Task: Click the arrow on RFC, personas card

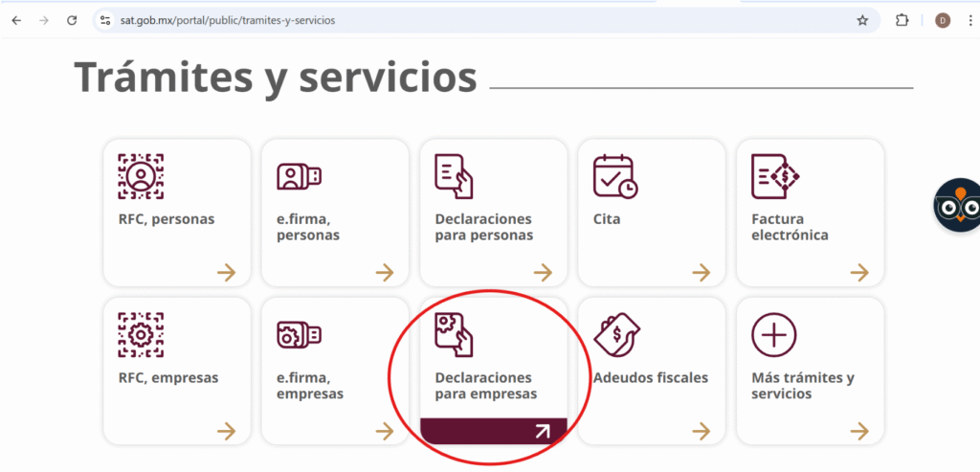Action: (x=226, y=272)
